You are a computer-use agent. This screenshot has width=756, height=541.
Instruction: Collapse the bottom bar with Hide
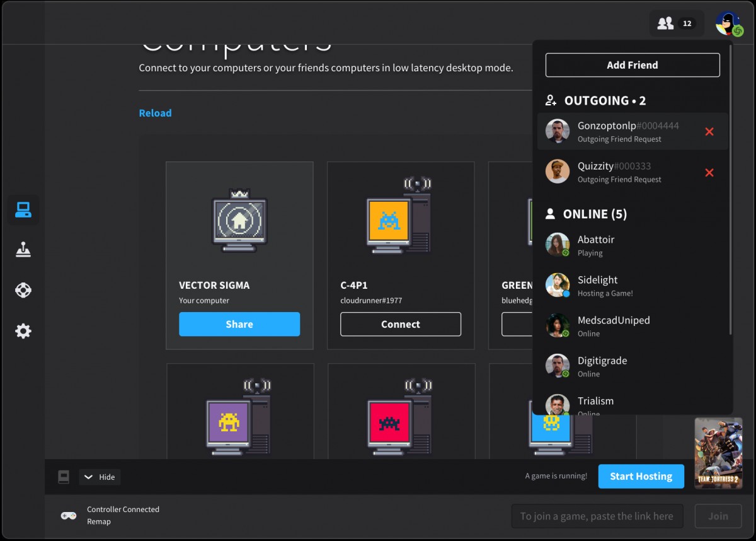click(x=100, y=477)
